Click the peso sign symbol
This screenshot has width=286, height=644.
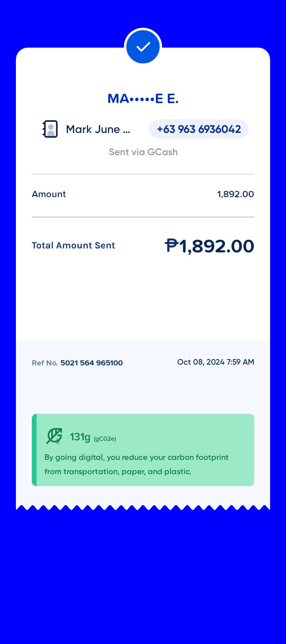click(172, 245)
